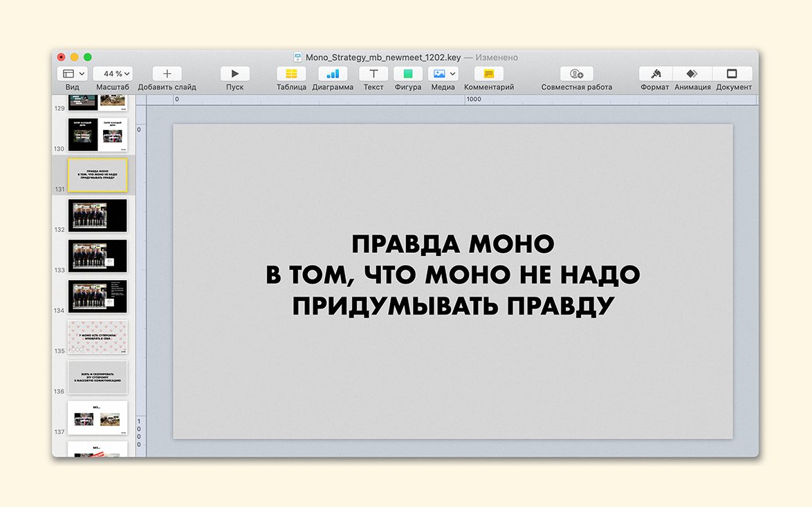812x507 pixels.
Task: Click the text line ПРИДУМЫВАТЬ ПРАВДУ
Action: pos(453,306)
